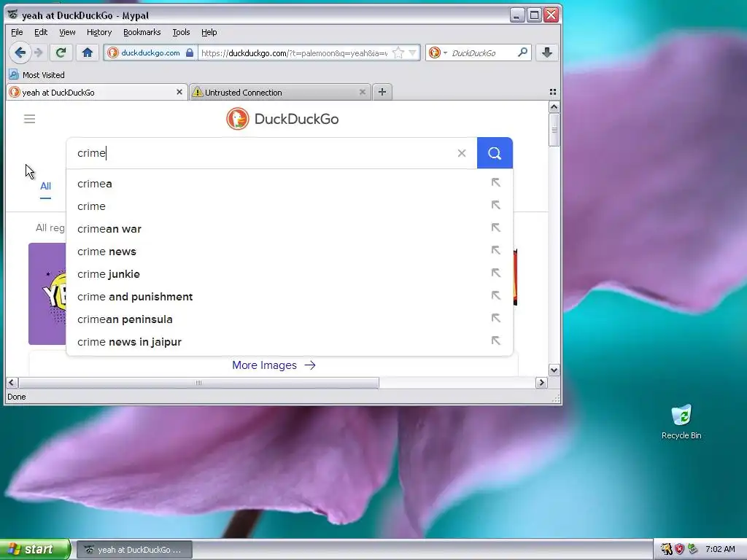Click the padlock site identity icon
Viewport: 747px width, 560px height.
coord(190,52)
